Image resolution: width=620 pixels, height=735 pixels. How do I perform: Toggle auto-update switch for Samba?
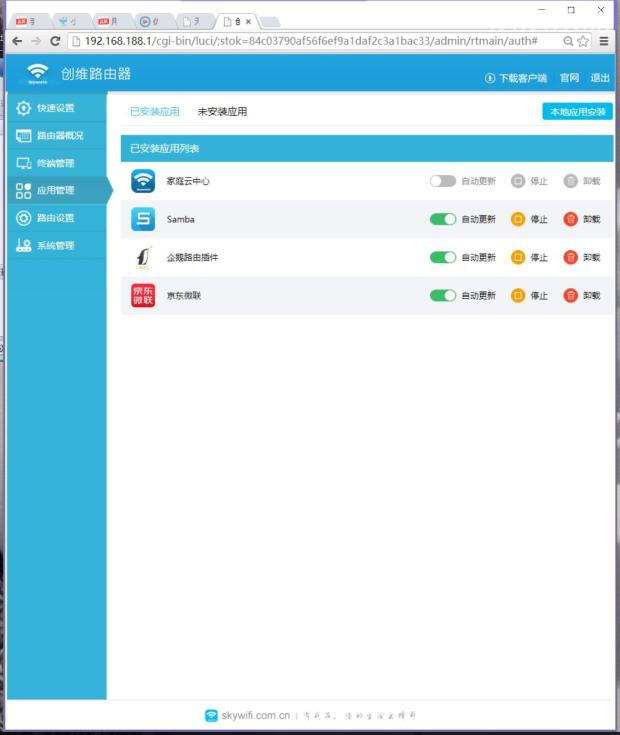443,219
